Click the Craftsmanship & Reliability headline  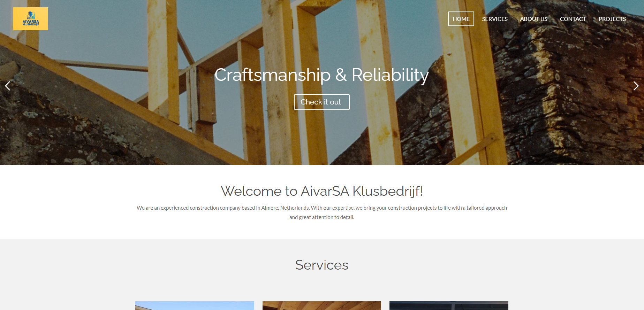click(x=321, y=75)
